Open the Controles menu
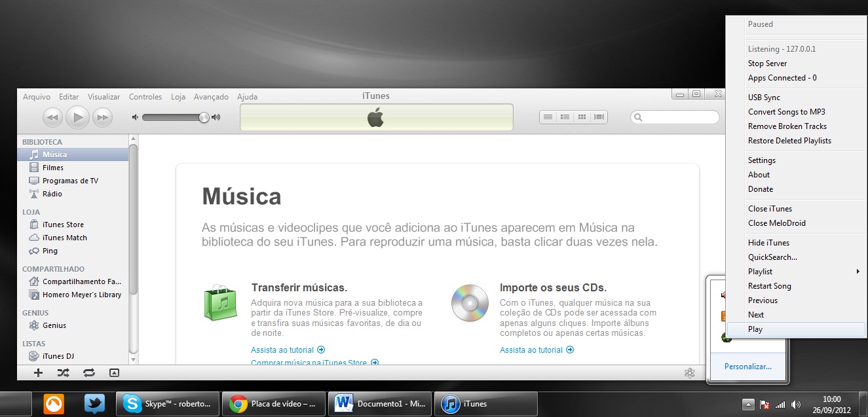 click(x=145, y=96)
